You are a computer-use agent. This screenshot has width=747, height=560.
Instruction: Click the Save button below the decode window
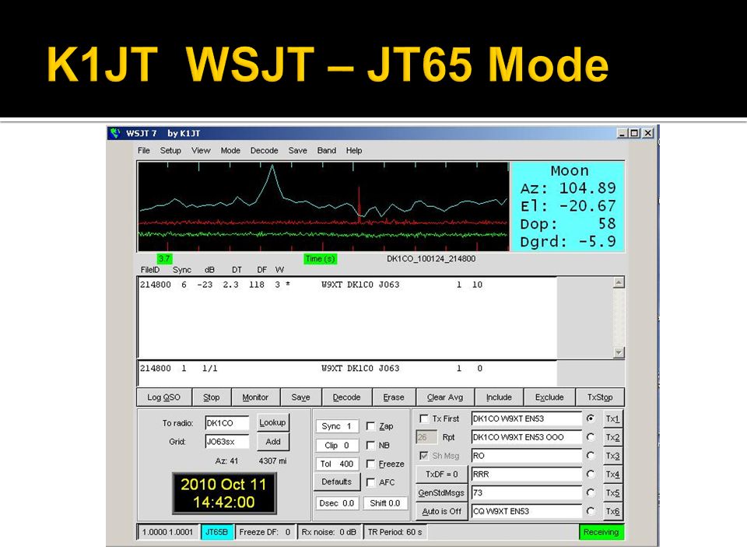[x=300, y=397]
